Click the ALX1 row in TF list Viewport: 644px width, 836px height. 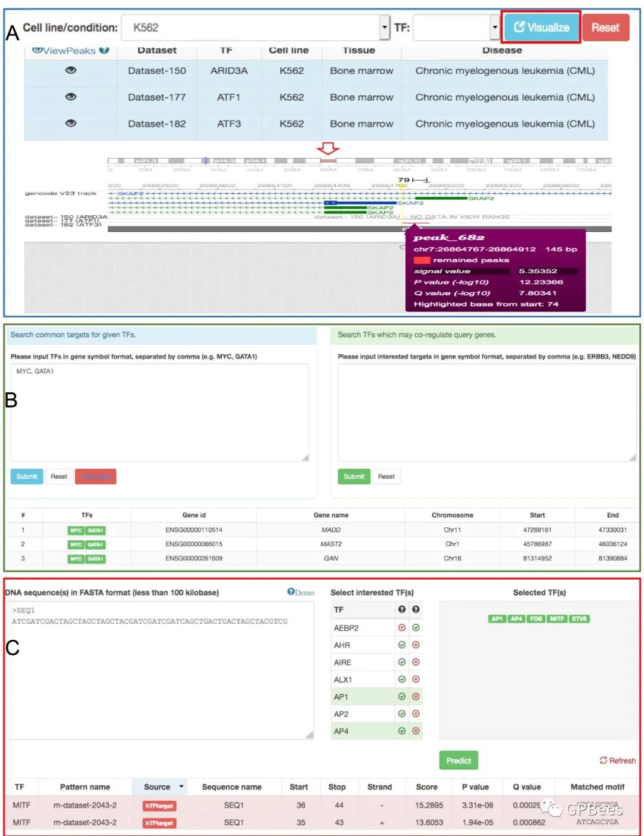tap(377, 680)
